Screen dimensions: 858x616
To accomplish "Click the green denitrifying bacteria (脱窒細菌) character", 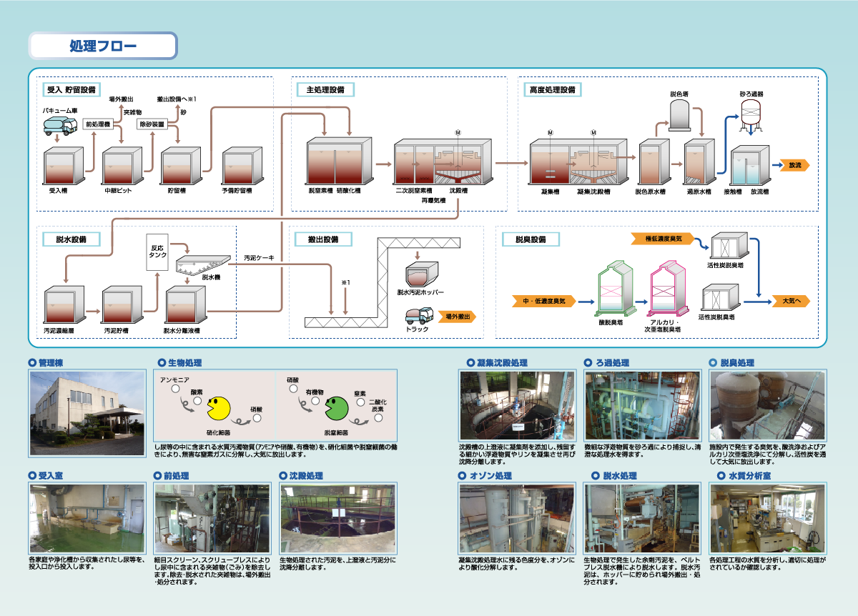I will pyautogui.click(x=336, y=409).
